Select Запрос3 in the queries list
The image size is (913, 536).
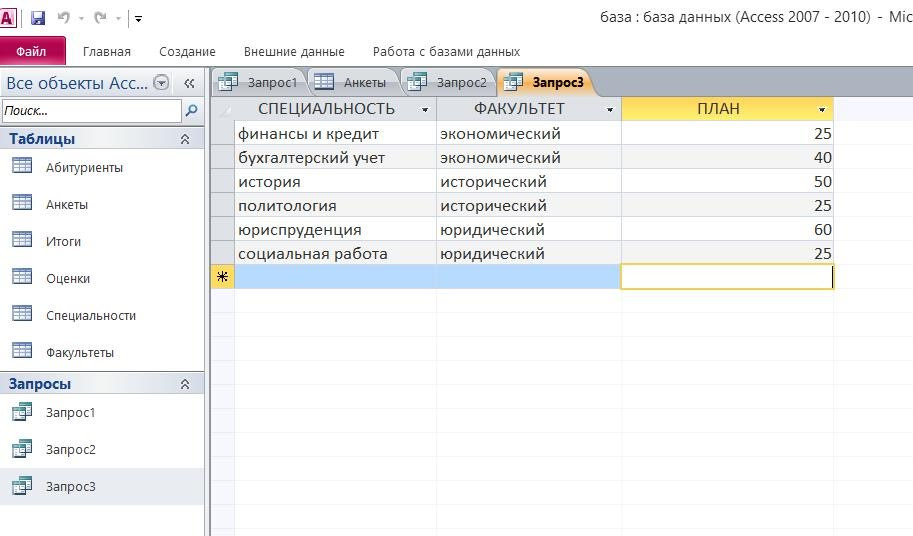70,487
